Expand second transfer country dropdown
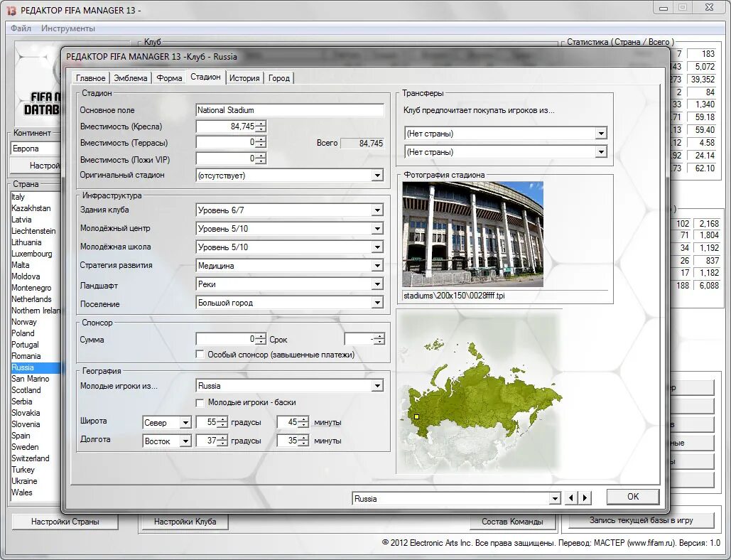This screenshot has height=560, width=731. (x=601, y=152)
